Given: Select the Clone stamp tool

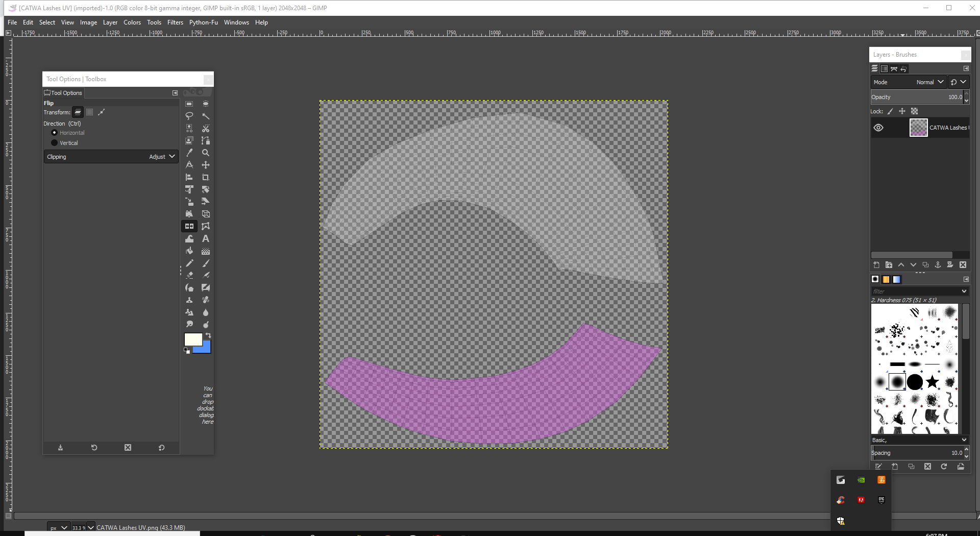Looking at the screenshot, I should point(189,300).
